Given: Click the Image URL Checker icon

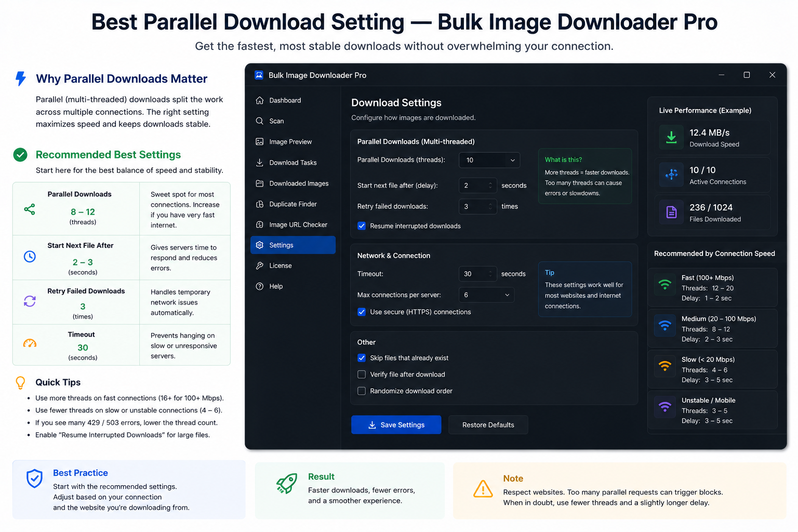Looking at the screenshot, I should pyautogui.click(x=260, y=224).
